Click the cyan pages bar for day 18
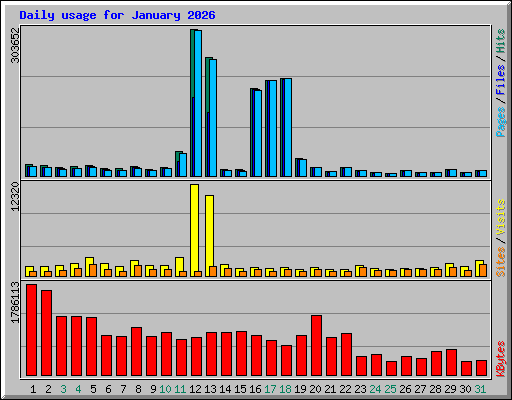Viewport: 512px width, 400px height. pyautogui.click(x=288, y=127)
